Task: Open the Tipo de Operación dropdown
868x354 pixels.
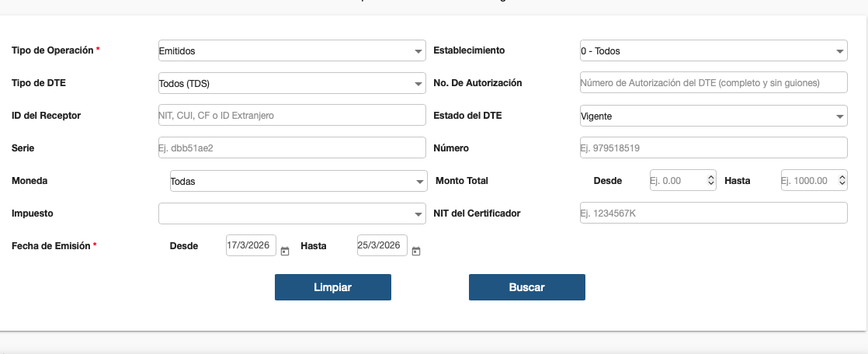Action: pyautogui.click(x=292, y=50)
